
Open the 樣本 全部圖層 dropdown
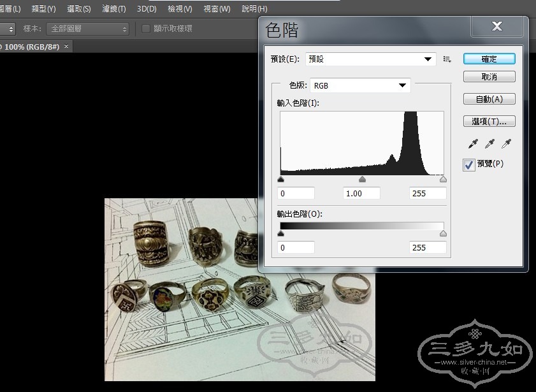click(x=87, y=29)
